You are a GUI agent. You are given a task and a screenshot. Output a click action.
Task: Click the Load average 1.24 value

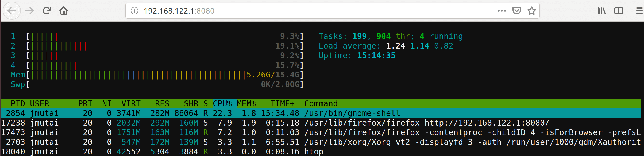click(x=396, y=46)
